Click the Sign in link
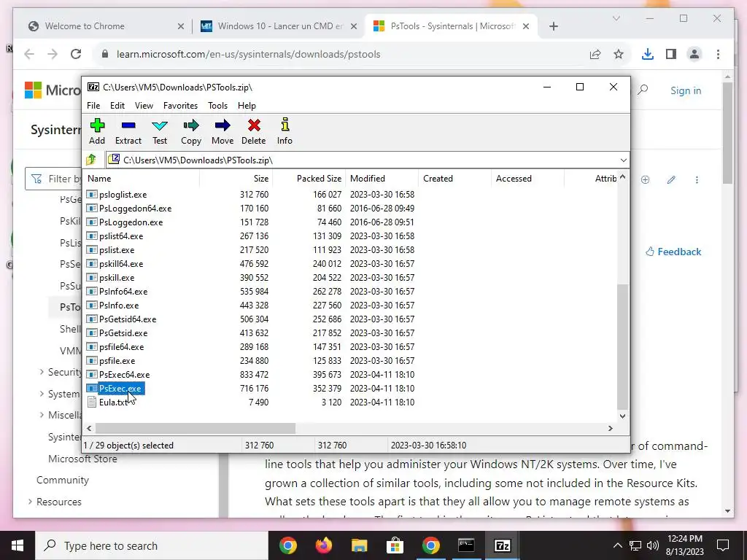Viewport: 747px width, 560px height. [686, 90]
